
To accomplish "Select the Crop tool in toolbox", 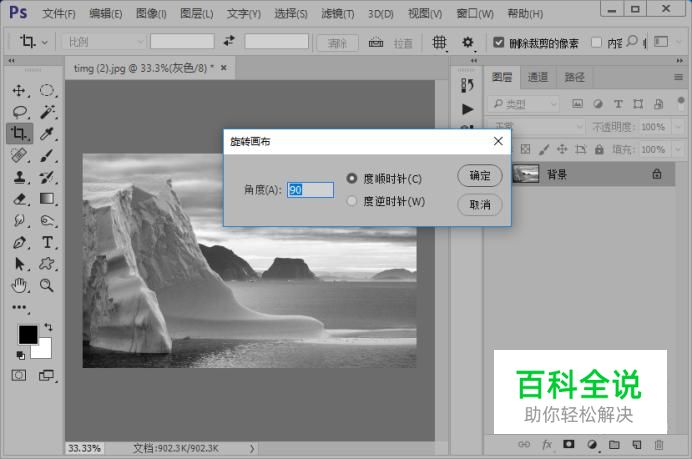I will coord(19,133).
